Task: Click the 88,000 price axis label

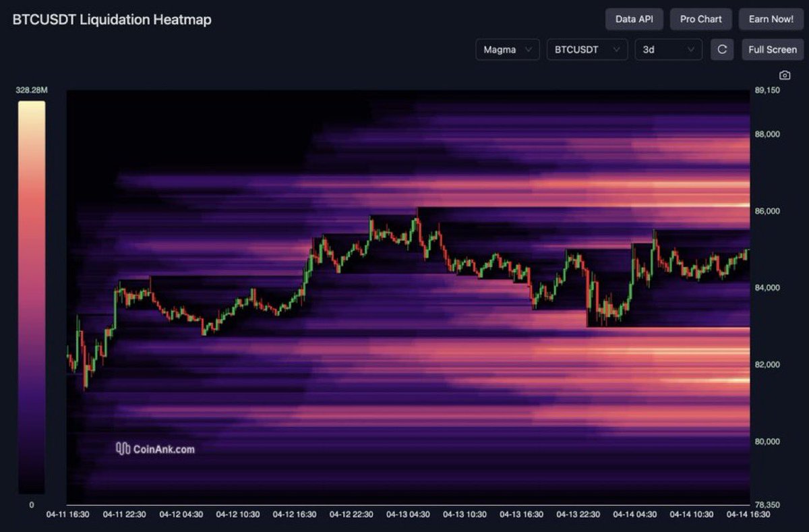Action: pyautogui.click(x=767, y=134)
